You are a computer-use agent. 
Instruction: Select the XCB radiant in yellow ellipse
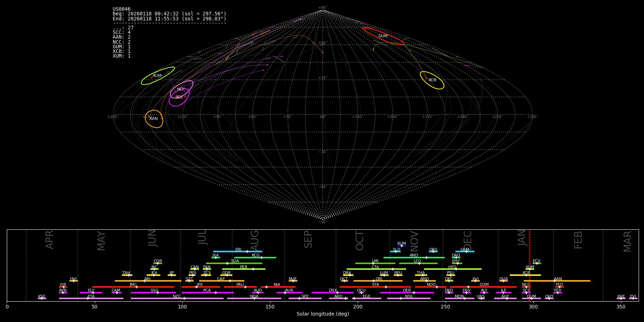[x=432, y=80]
